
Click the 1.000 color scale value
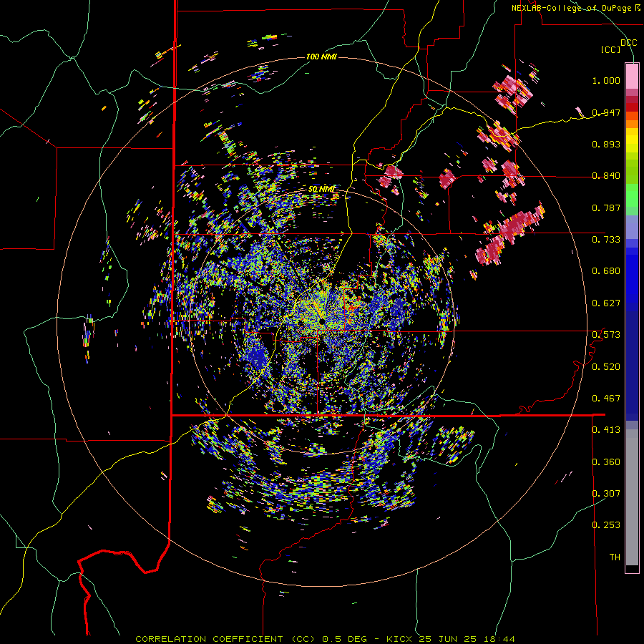(x=606, y=80)
